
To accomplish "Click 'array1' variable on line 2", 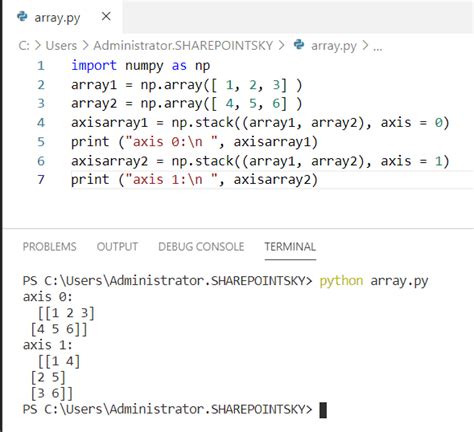I will tap(94, 85).
